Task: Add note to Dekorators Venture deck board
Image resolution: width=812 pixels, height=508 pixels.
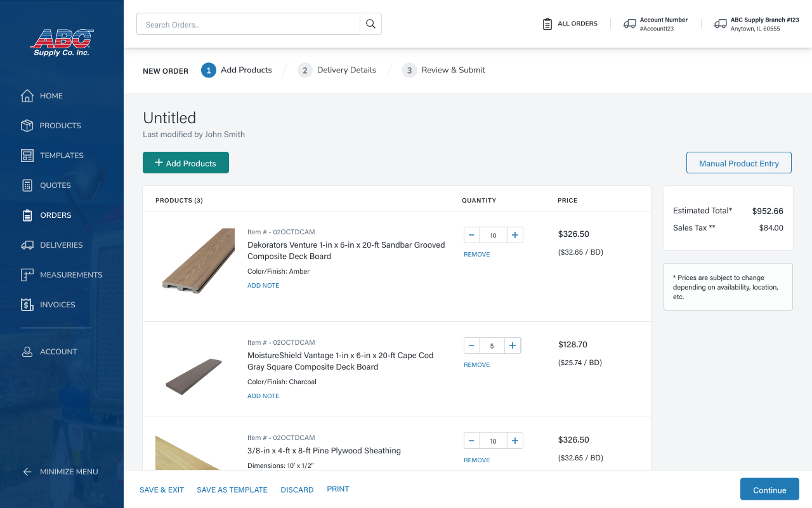Action: pos(263,286)
